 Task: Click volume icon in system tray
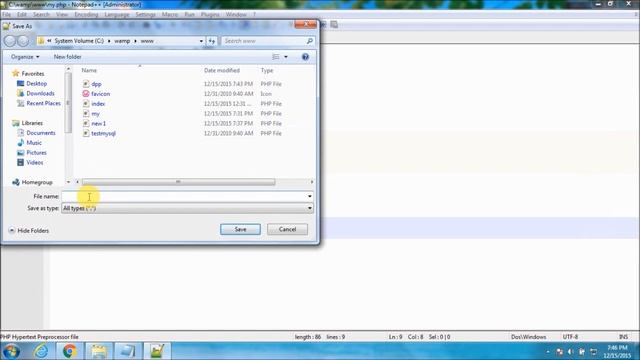click(571, 351)
